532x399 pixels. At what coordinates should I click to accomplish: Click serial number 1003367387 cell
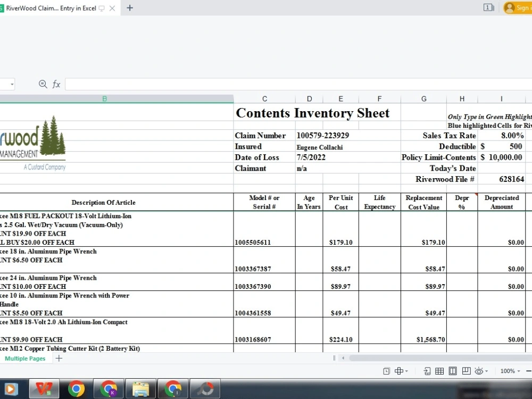[x=264, y=260]
